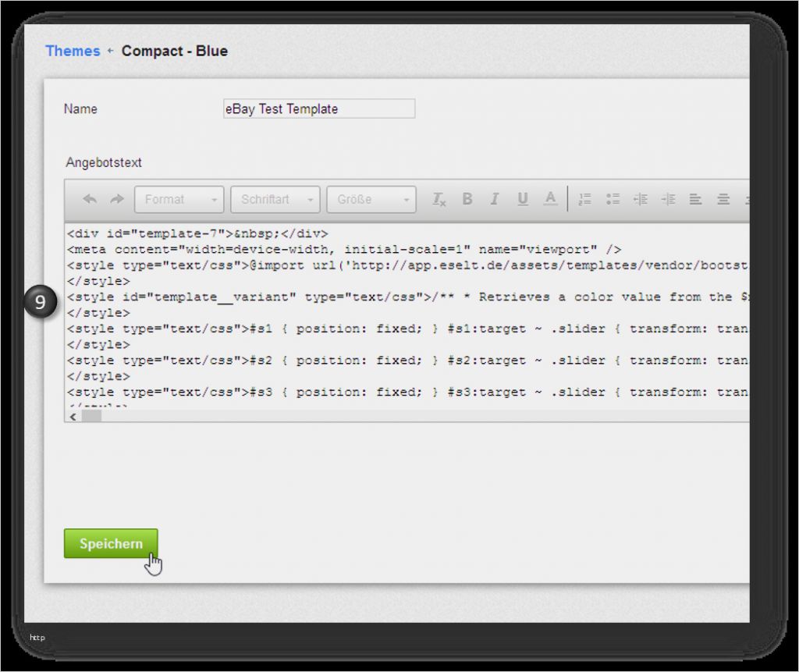Click the undo arrow in editor toolbar
Screen dimensions: 799x672
pos(90,199)
